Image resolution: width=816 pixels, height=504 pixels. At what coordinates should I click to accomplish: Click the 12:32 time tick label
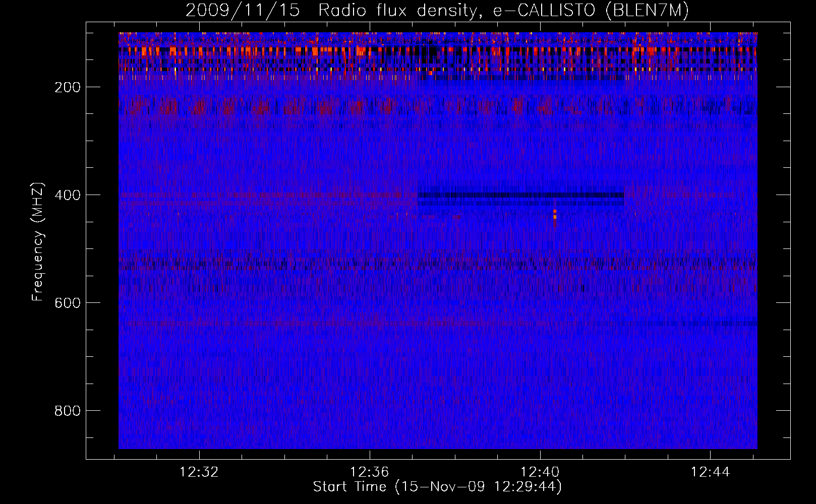[199, 472]
